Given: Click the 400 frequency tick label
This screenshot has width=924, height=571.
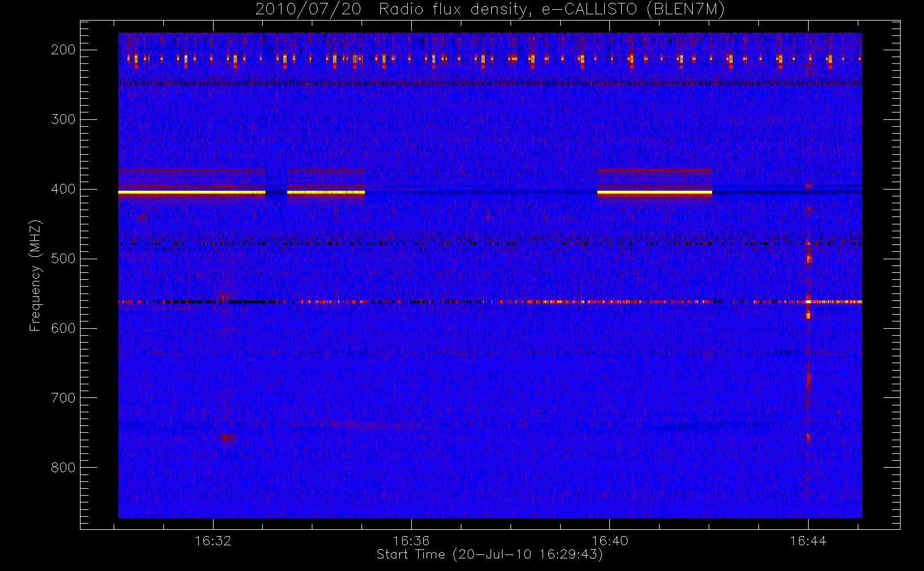Looking at the screenshot, I should tap(63, 189).
